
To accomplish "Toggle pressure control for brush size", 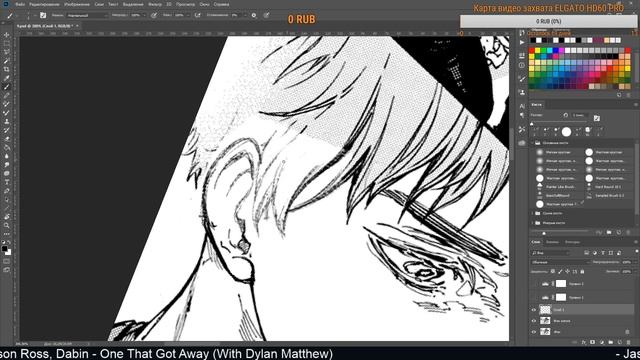I will point(266,15).
